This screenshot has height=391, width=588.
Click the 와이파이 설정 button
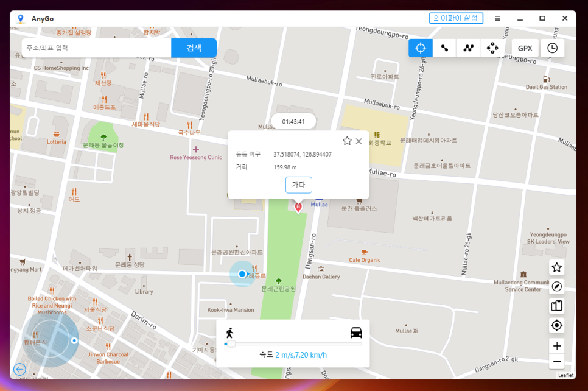tap(456, 18)
